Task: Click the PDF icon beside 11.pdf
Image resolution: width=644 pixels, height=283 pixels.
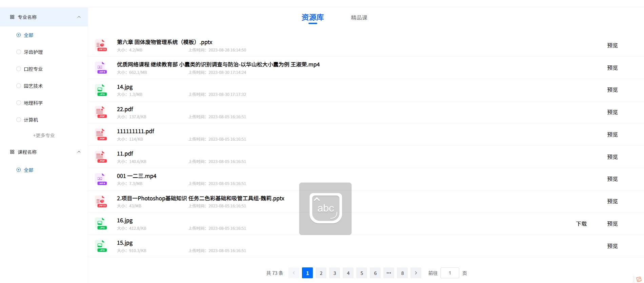Action: [x=101, y=157]
